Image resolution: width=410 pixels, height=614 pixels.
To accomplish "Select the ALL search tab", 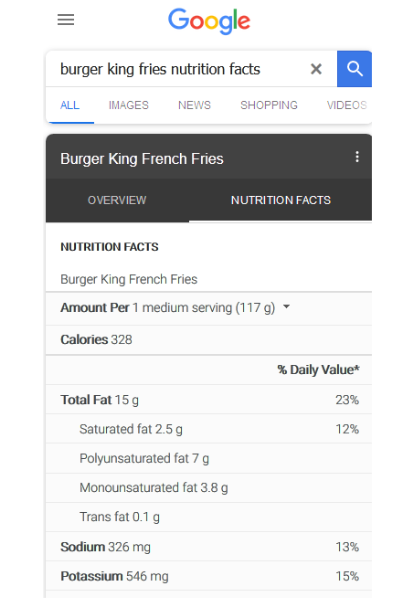I will (70, 105).
